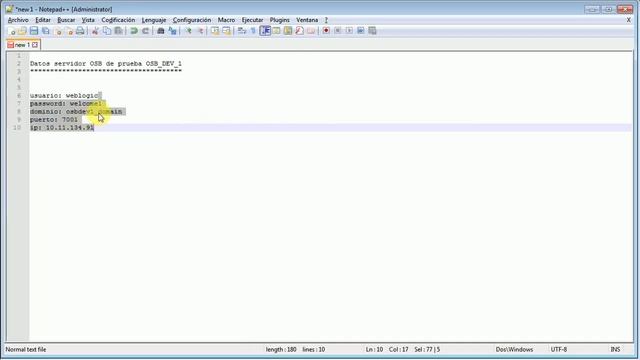Open the ? help menu
Image resolution: width=640 pixels, height=360 pixels.
pos(326,20)
